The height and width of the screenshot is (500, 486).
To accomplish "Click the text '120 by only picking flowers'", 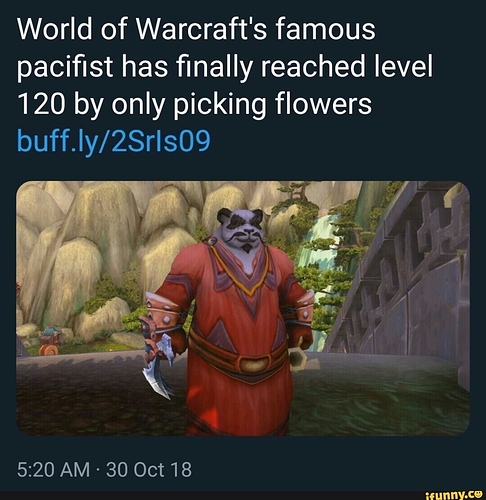I will pyautogui.click(x=194, y=104).
